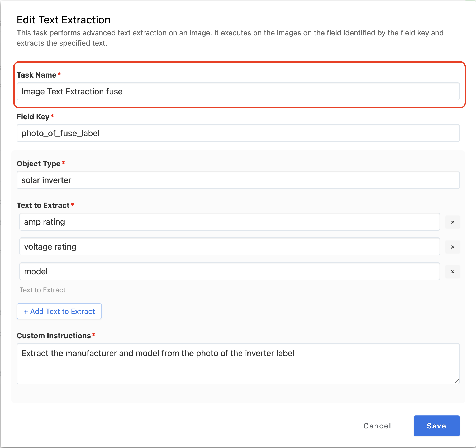Remove the model text entry
Image resolution: width=476 pixels, height=448 pixels.
[x=452, y=272]
